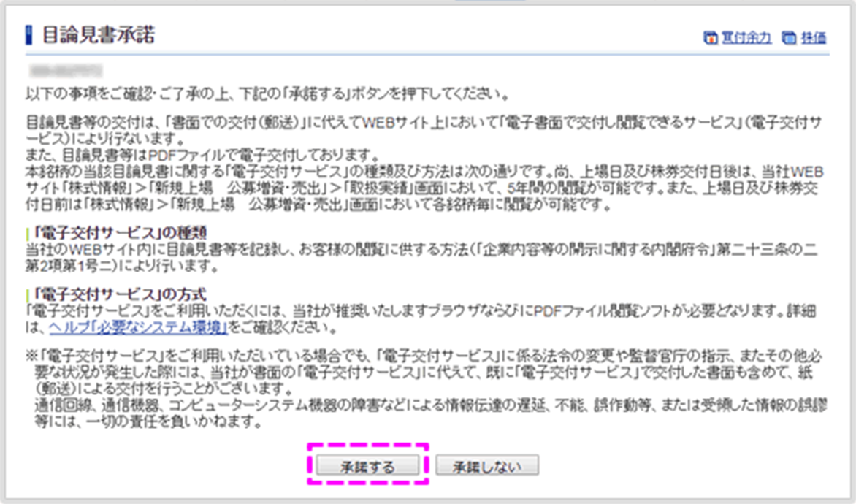Click the 目論見書承諾 page heading
The image size is (856, 504).
click(x=99, y=34)
